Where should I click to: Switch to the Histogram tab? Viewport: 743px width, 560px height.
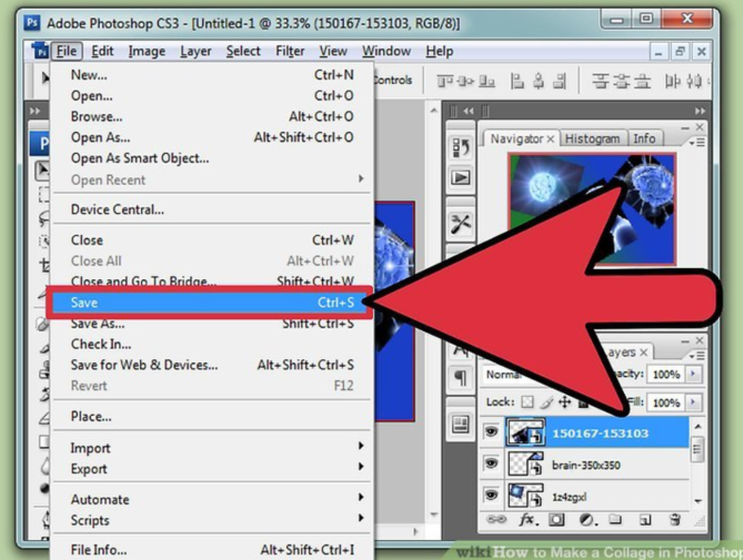click(x=593, y=139)
